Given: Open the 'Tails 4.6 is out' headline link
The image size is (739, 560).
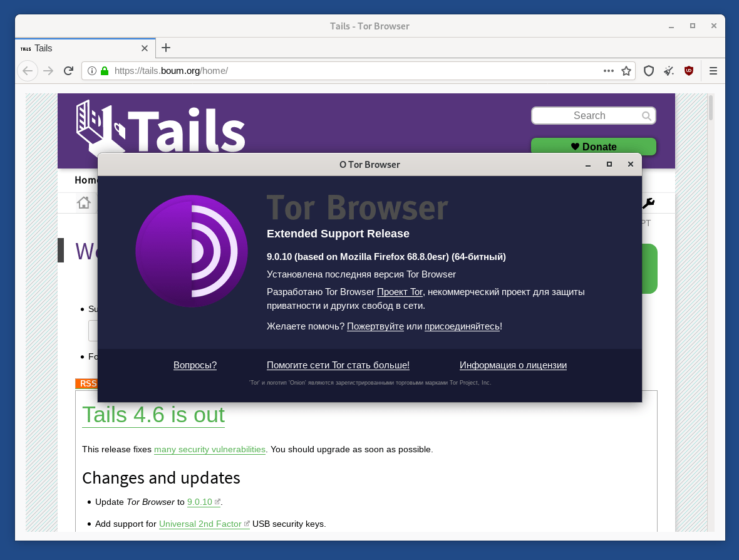Looking at the screenshot, I should point(153,415).
